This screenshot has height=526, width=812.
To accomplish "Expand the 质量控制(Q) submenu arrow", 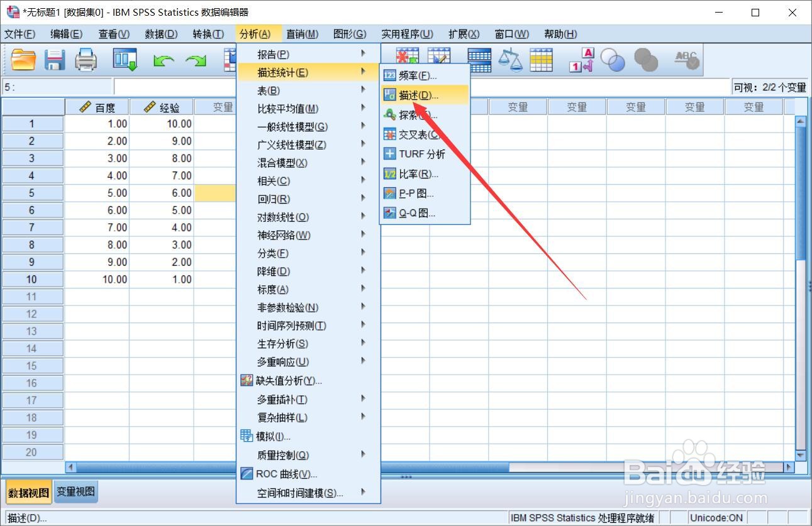I will [x=364, y=454].
